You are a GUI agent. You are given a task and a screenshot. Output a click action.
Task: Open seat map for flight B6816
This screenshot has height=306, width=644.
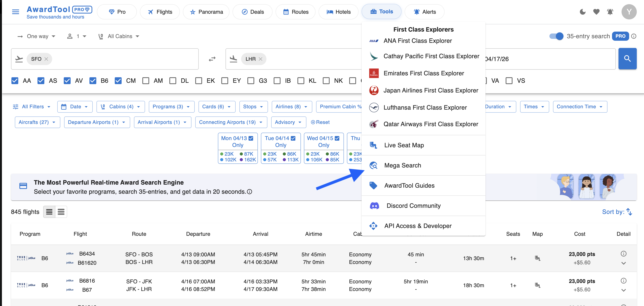(537, 285)
